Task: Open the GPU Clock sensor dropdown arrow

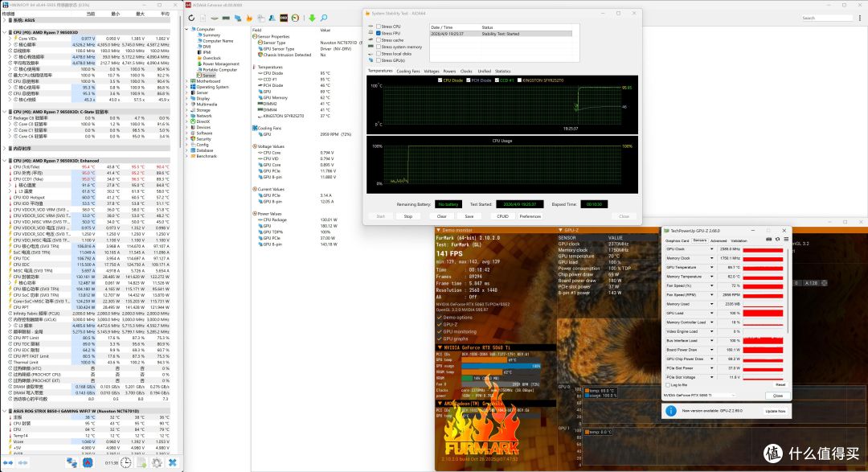Action: pyautogui.click(x=712, y=249)
